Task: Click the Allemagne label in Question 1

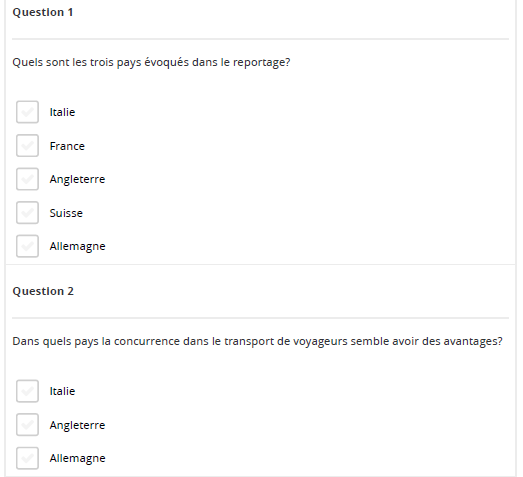Action: pyautogui.click(x=77, y=247)
